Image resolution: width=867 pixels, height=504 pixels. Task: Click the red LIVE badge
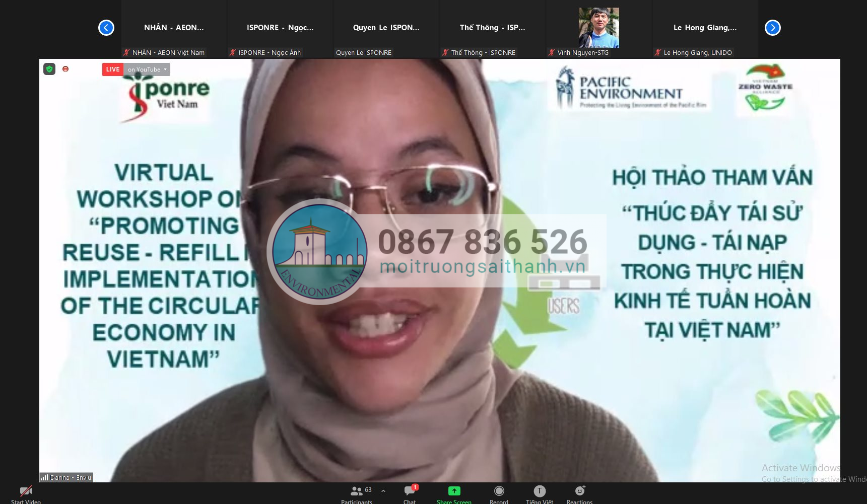(x=113, y=69)
